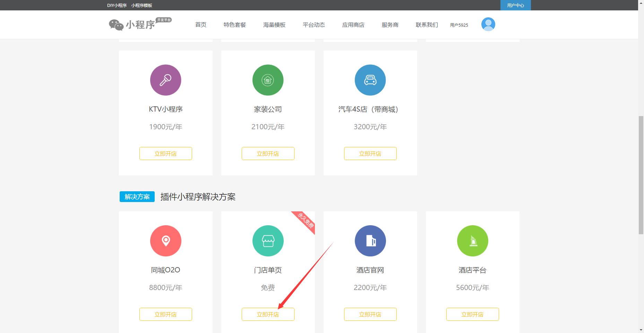Image resolution: width=644 pixels, height=333 pixels.
Task: Open the DIY小程序 top link
Action: (x=117, y=5)
